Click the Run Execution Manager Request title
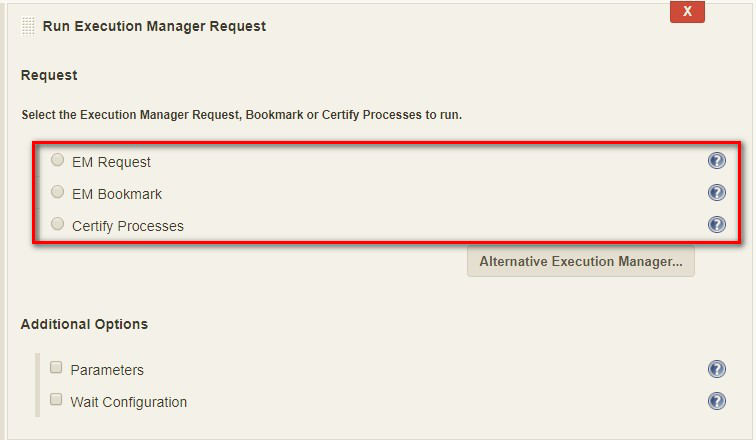This screenshot has height=440, width=756. (x=154, y=26)
